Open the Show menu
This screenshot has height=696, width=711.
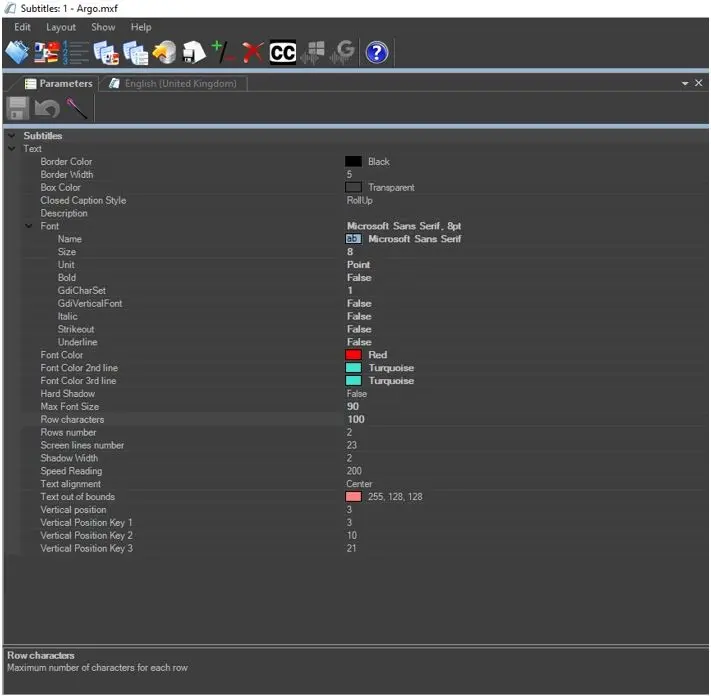pos(103,27)
